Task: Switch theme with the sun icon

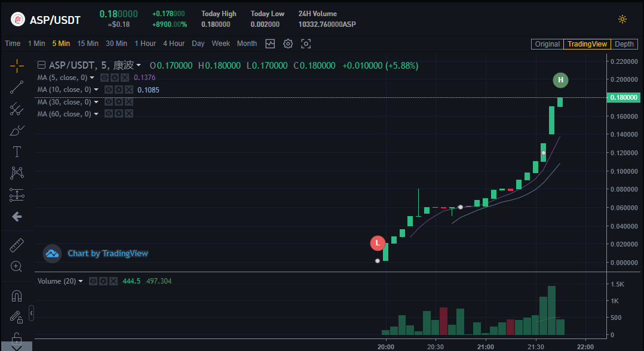Action: point(622,19)
